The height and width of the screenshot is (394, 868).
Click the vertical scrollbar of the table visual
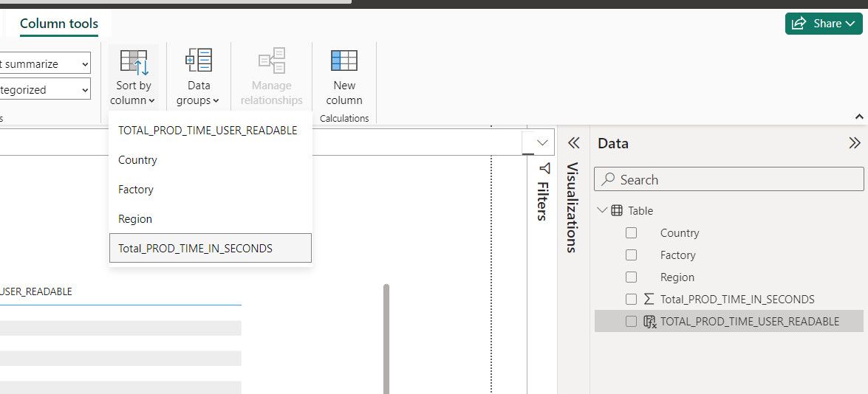click(386, 339)
